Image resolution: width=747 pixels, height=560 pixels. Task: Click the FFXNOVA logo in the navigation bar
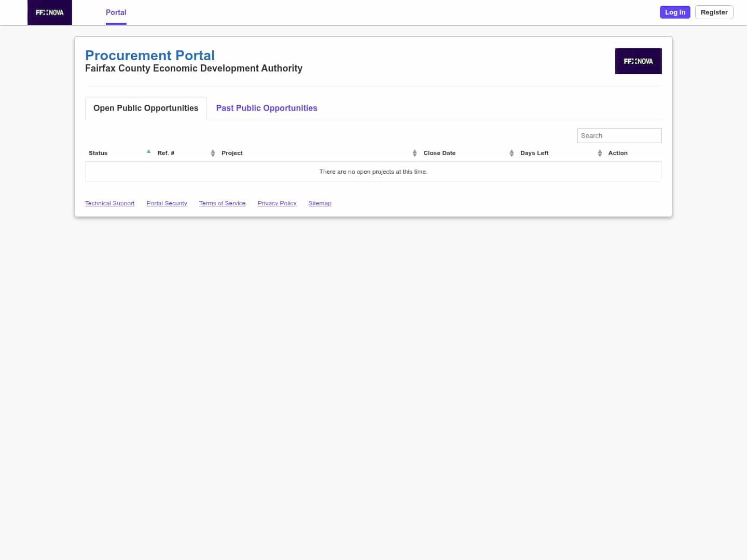point(50,12)
